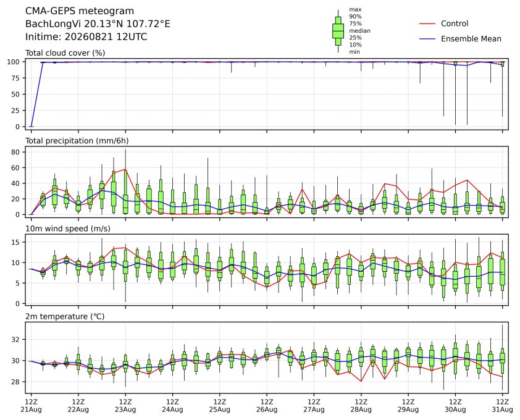The image size is (520, 420).
Task: Select the Ensemble Mean legend label
Action: point(471,39)
